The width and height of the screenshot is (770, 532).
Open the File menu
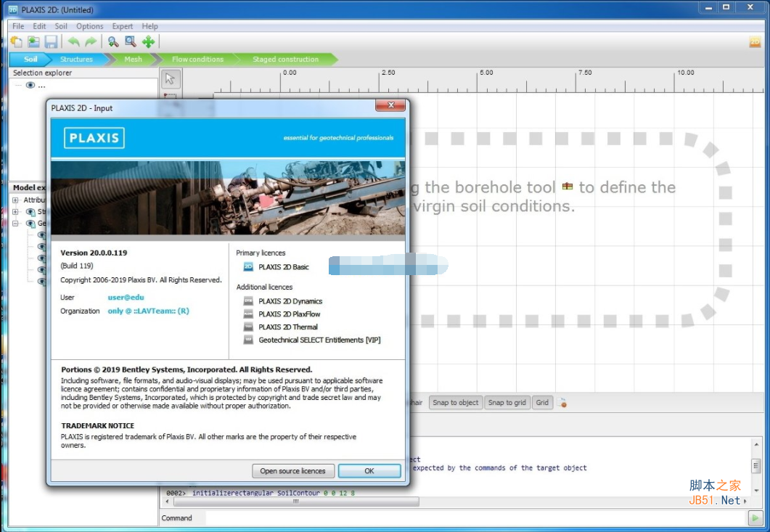18,26
